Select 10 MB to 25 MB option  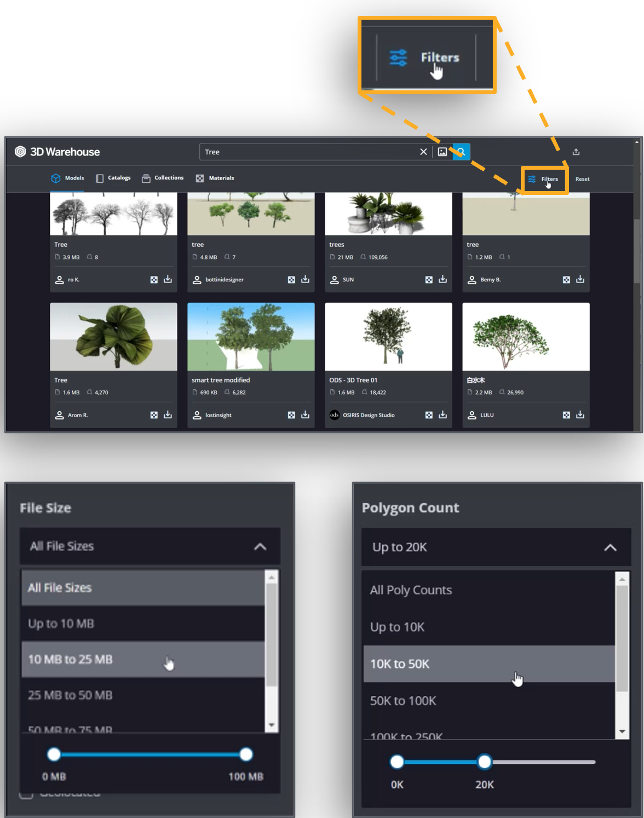pyautogui.click(x=142, y=659)
